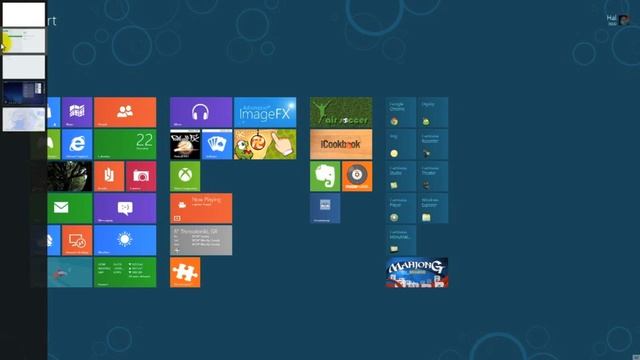Switch to the dark night-sky app thumbnail
Viewport: 640px width, 360px height.
(24, 93)
